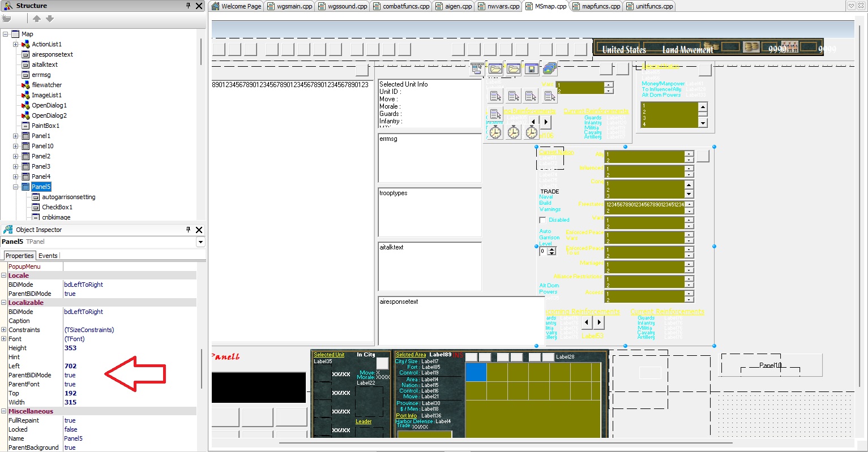Click the right-arrow button beside Label105
The width and height of the screenshot is (868, 452).
click(546, 122)
